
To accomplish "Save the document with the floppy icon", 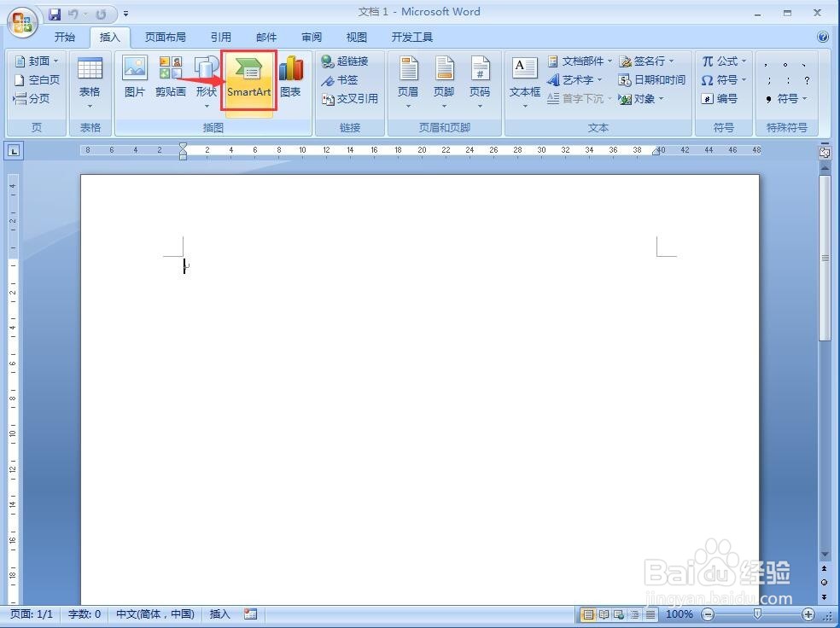I will (55, 14).
